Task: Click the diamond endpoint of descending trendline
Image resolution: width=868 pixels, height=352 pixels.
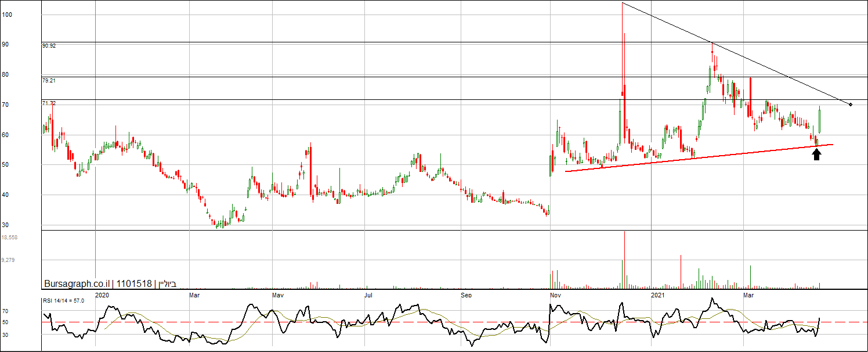Action: click(x=850, y=105)
